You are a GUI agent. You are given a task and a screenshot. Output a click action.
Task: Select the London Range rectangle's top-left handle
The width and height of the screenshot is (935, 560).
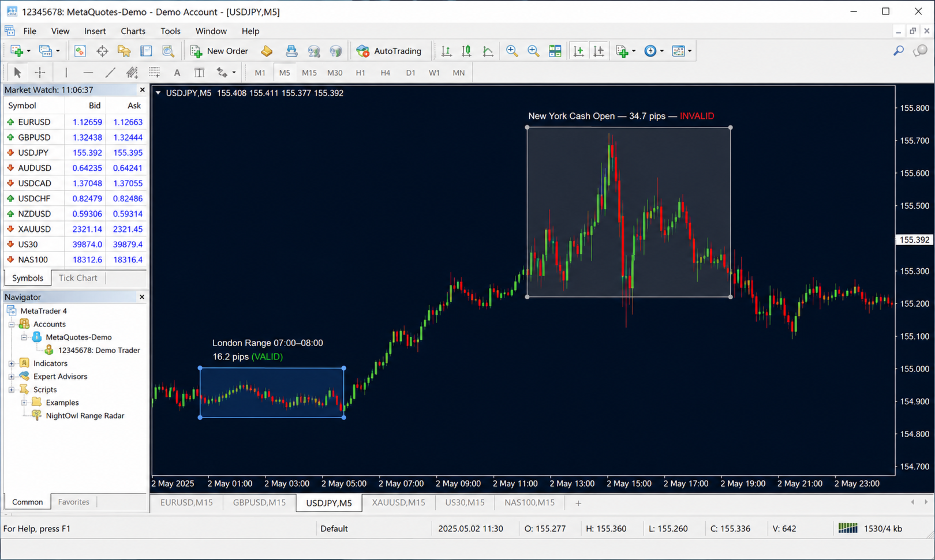click(x=200, y=368)
